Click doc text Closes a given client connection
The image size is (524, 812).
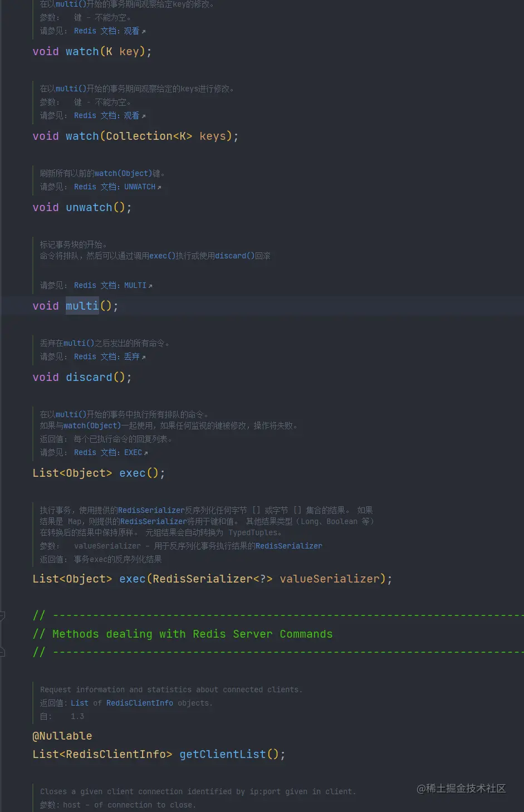tap(198, 792)
